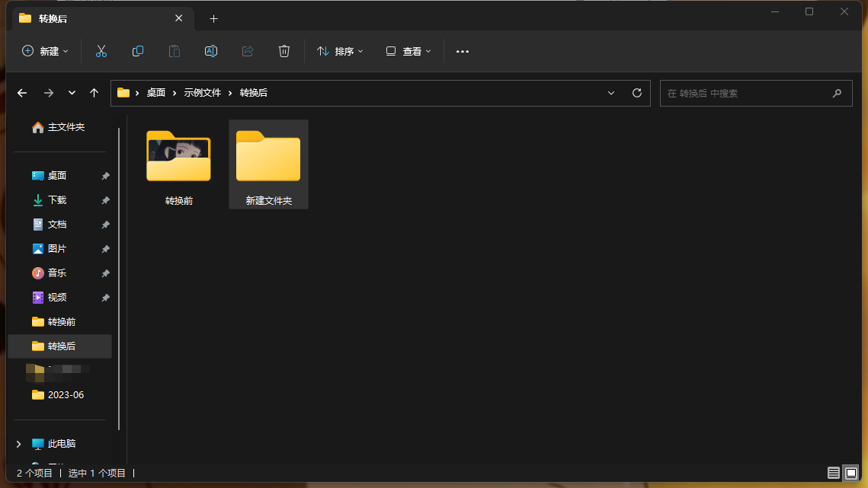Open 2023-06 folder in sidebar
Screen dimensions: 868x488
click(x=66, y=395)
